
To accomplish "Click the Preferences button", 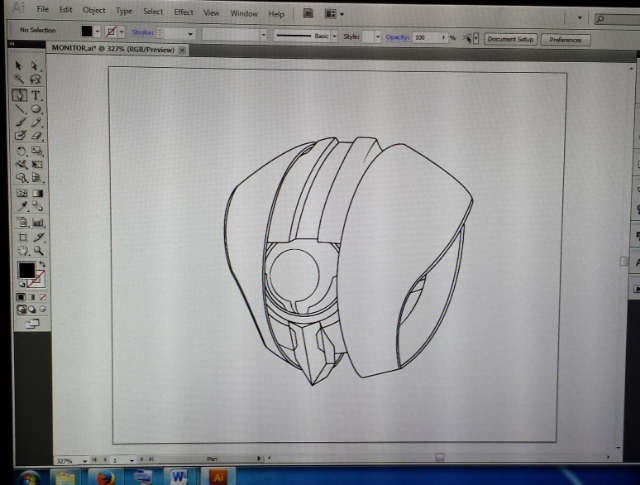I will pos(565,40).
